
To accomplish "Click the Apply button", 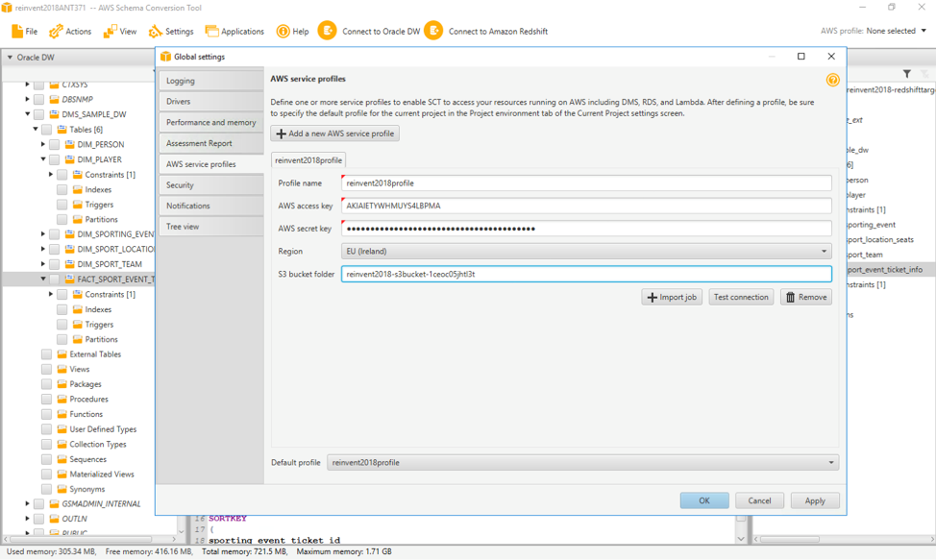I will [815, 501].
